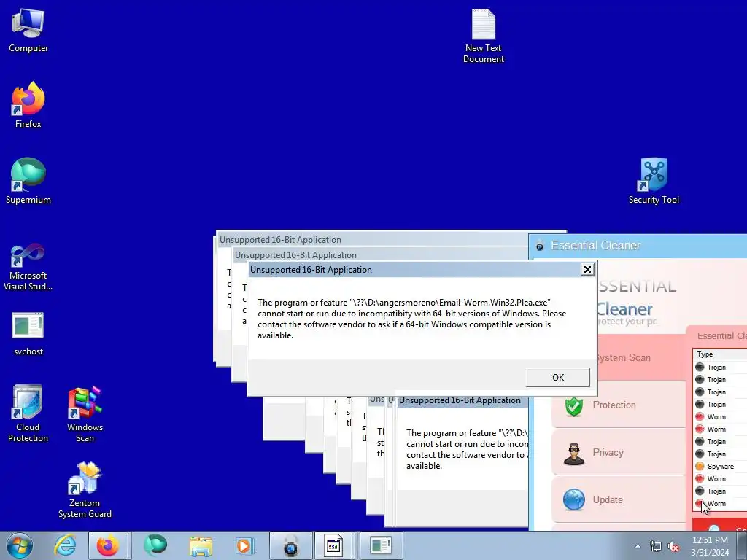Open the clock showing 12:51 PM
Image resolution: width=747 pixels, height=560 pixels.
(x=710, y=545)
